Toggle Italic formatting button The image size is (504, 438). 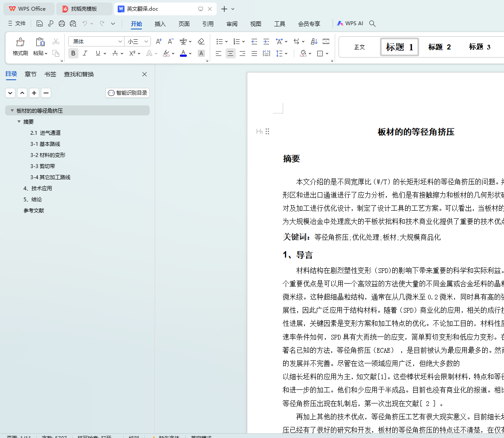point(85,53)
